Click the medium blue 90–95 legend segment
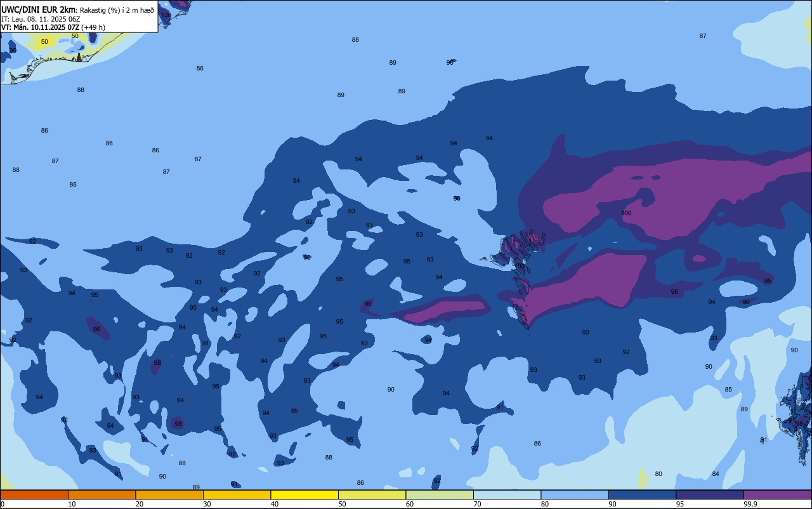 [642, 494]
